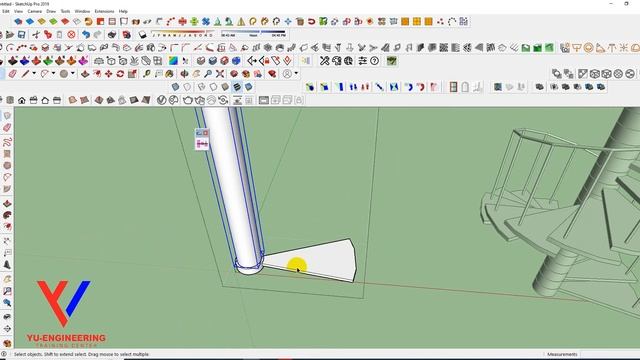This screenshot has width=640, height=360.
Task: Open the Tools menu
Action: click(65, 11)
